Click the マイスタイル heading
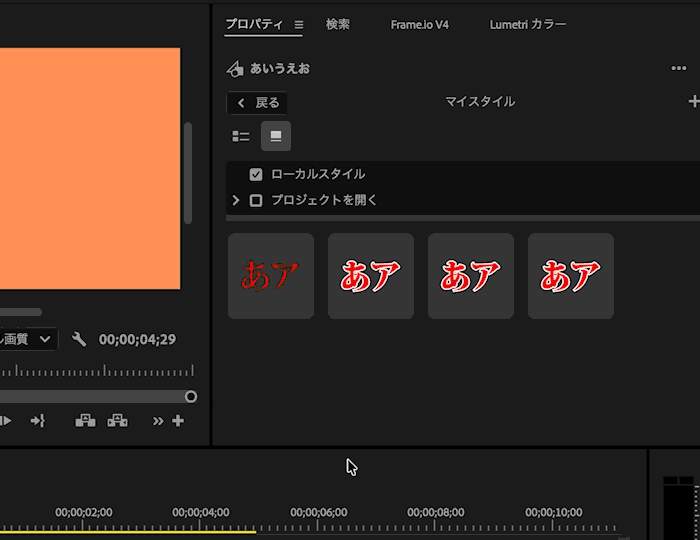 pyautogui.click(x=480, y=102)
